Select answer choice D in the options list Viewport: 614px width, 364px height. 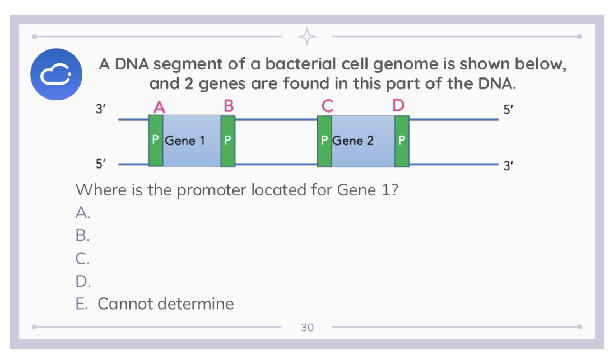[82, 281]
